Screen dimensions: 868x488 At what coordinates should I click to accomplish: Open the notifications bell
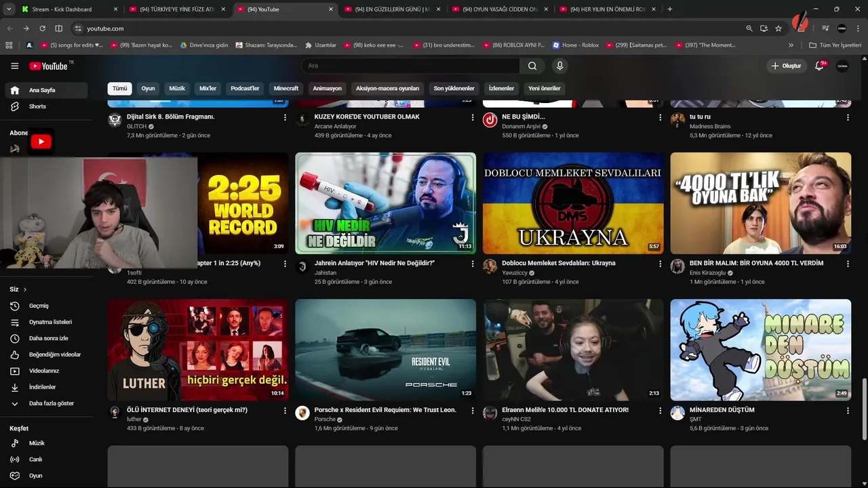pos(819,66)
